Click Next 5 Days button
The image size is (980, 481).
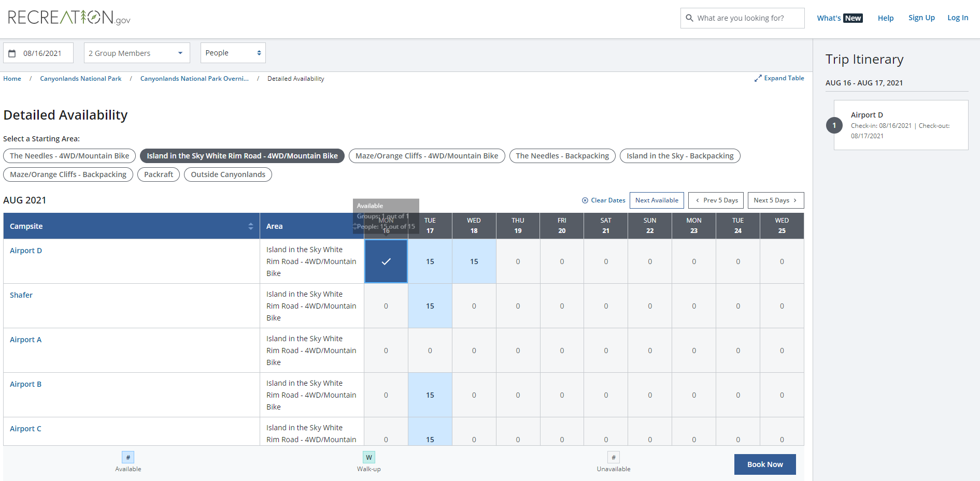coord(776,200)
